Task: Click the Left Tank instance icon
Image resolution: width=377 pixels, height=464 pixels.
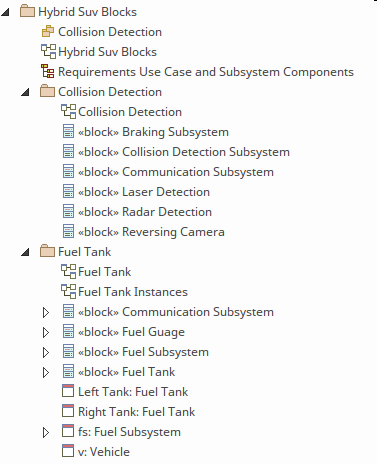Action: pyautogui.click(x=68, y=391)
